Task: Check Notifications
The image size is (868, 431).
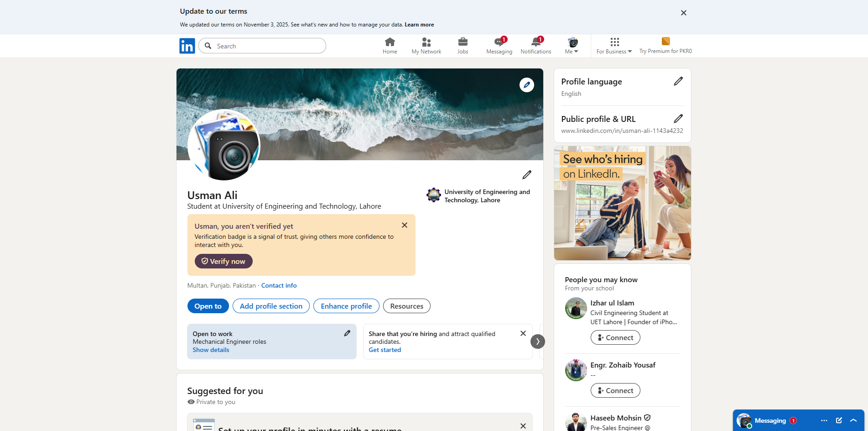Action: click(x=535, y=45)
